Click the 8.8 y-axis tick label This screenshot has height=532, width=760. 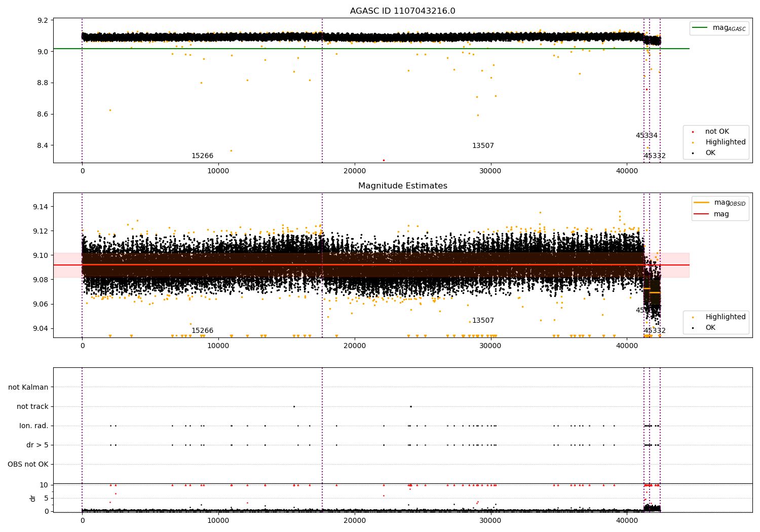pyautogui.click(x=43, y=83)
